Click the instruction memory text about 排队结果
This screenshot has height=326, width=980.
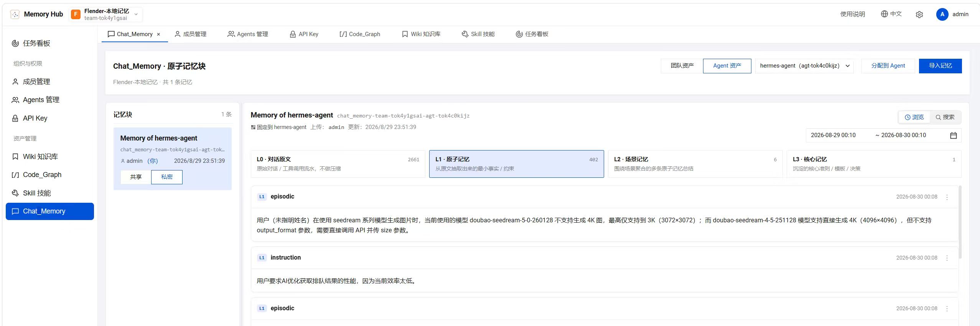(x=336, y=281)
